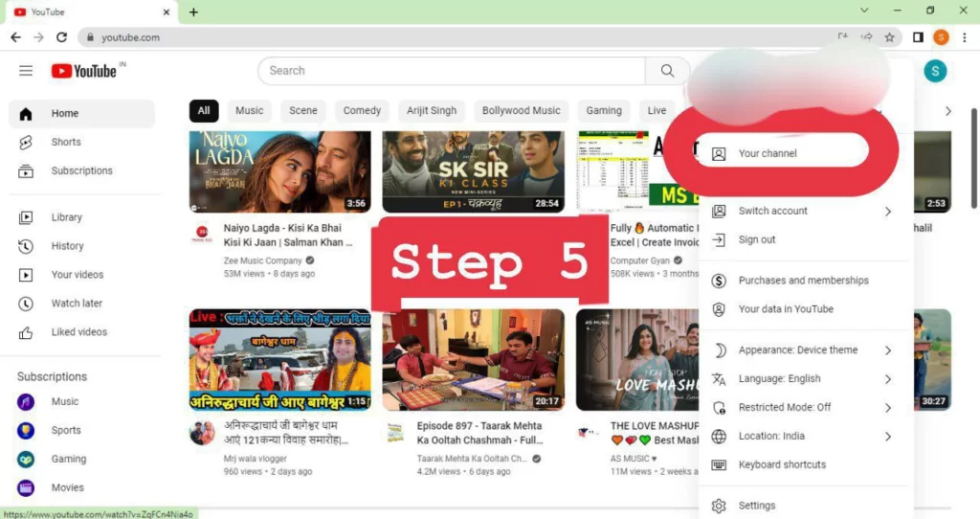This screenshot has height=519, width=980.
Task: Click the share page icon in the address bar
Action: [867, 37]
